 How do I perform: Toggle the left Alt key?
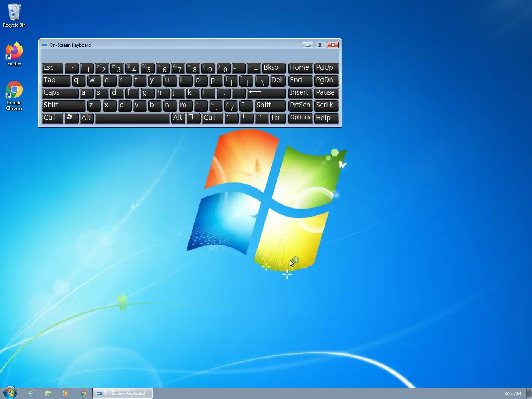(x=87, y=118)
